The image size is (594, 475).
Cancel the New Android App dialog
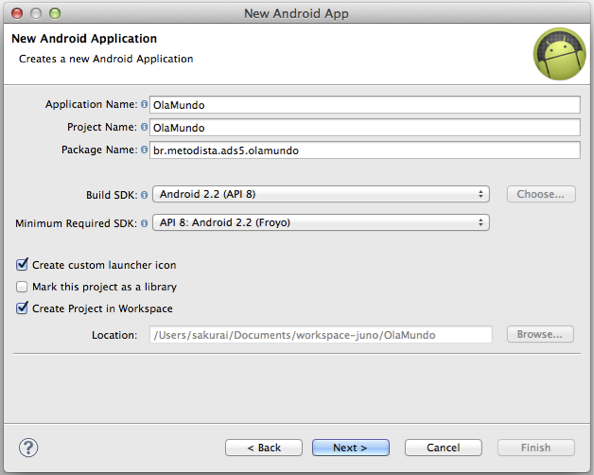[x=443, y=448]
